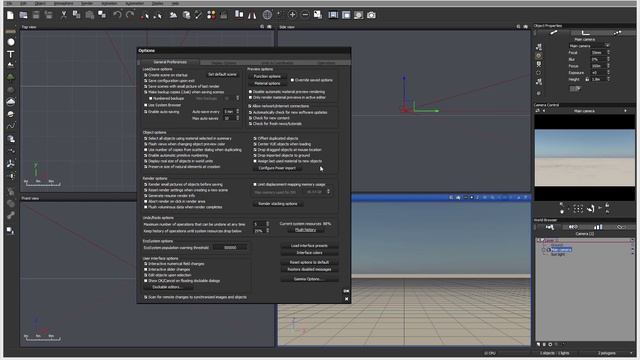The height and width of the screenshot is (360, 640).
Task: Click the Max auto-saves stepper arrows
Action: pyautogui.click(x=238, y=118)
